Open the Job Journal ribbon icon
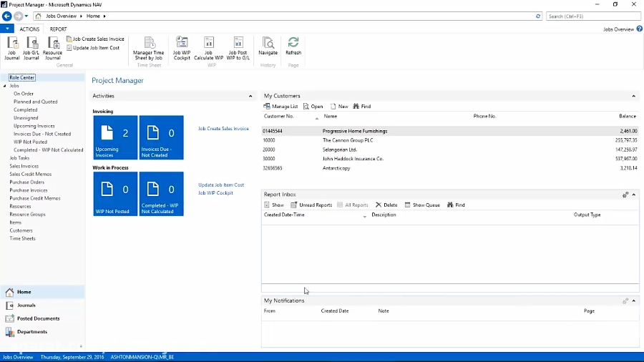Viewport: 644px width, 362px height. tap(12, 49)
